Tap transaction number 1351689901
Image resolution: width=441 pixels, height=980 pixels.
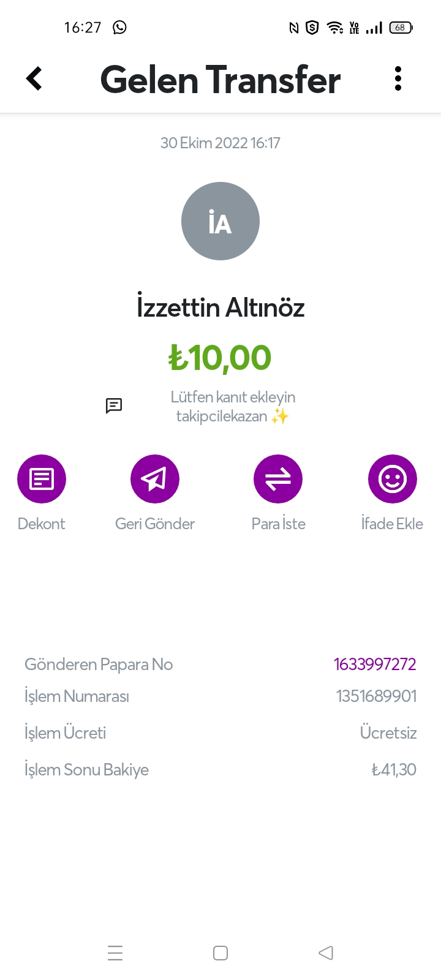(x=376, y=696)
